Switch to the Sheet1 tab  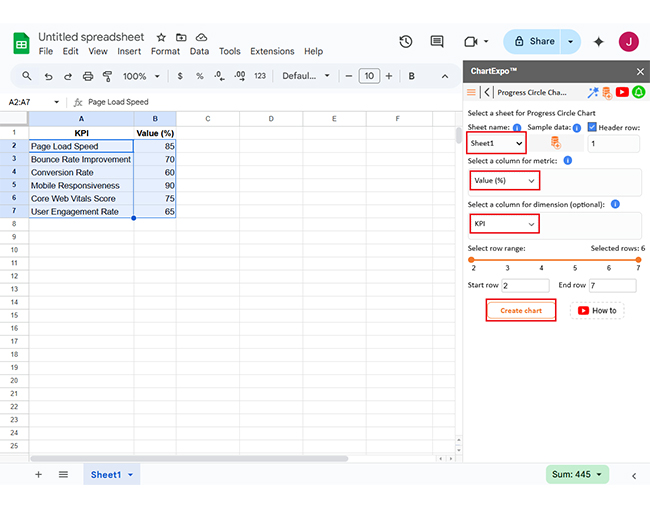tap(106, 475)
